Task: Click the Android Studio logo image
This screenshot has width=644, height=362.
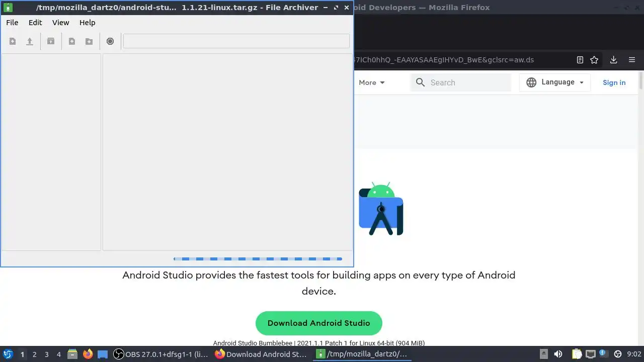Action: click(381, 209)
